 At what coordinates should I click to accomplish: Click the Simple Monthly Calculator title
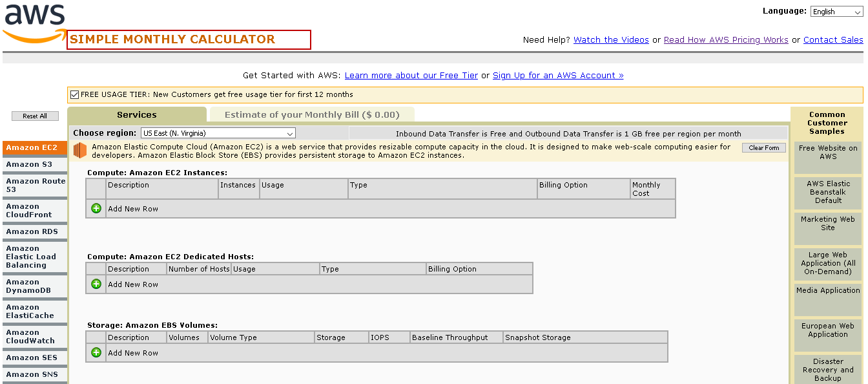(x=172, y=39)
